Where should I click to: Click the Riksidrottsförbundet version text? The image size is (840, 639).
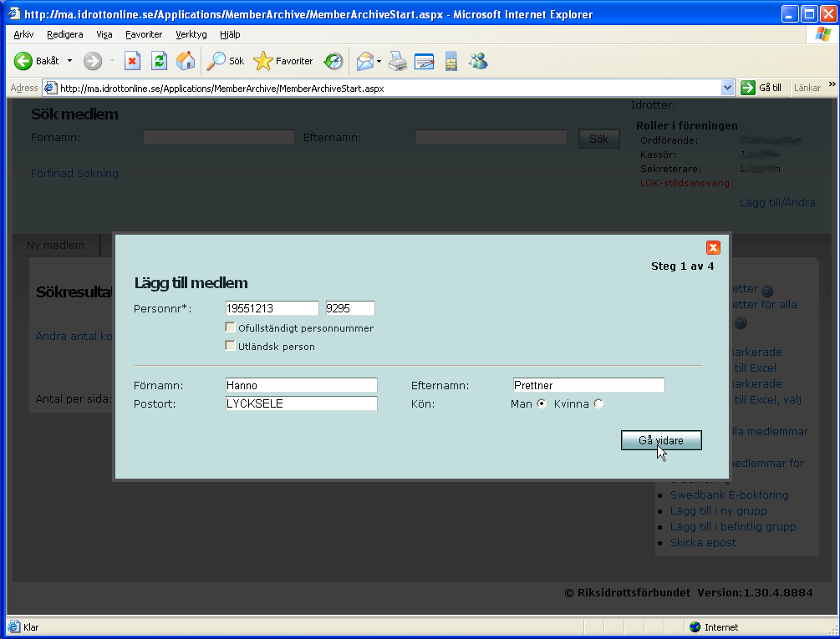[x=689, y=592]
